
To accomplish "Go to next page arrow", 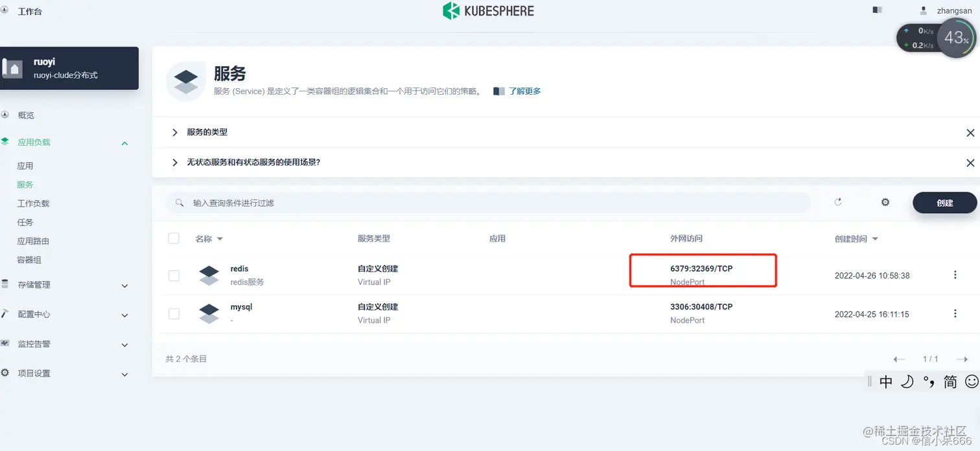I will (962, 359).
